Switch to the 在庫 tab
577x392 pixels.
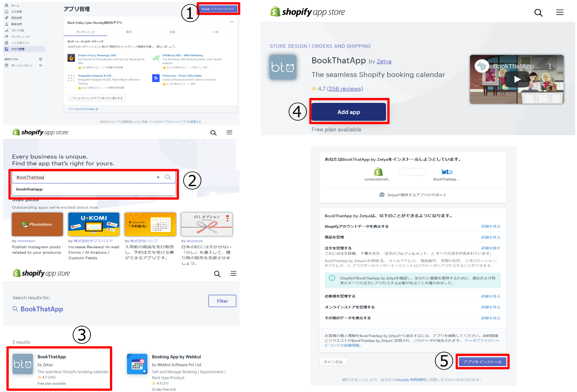(x=172, y=32)
